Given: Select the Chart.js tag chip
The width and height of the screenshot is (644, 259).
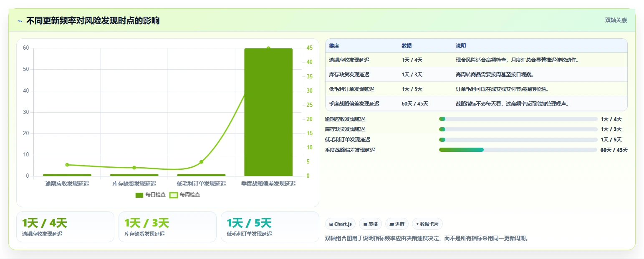Looking at the screenshot, I should click(340, 224).
